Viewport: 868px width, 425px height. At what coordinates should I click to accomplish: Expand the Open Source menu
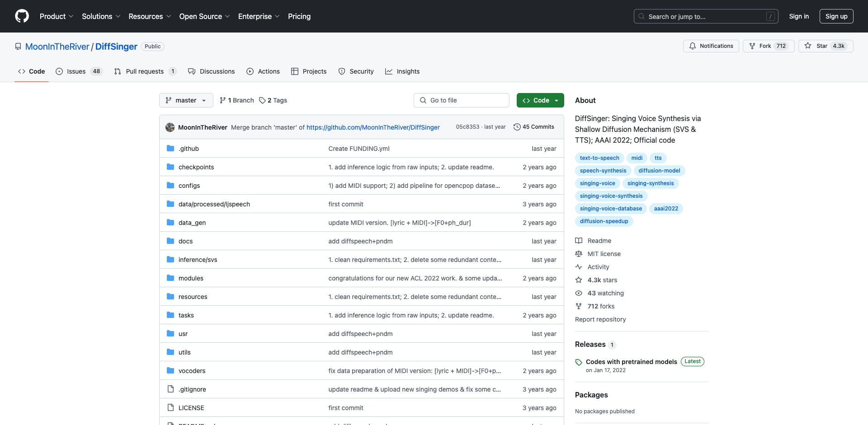(205, 16)
